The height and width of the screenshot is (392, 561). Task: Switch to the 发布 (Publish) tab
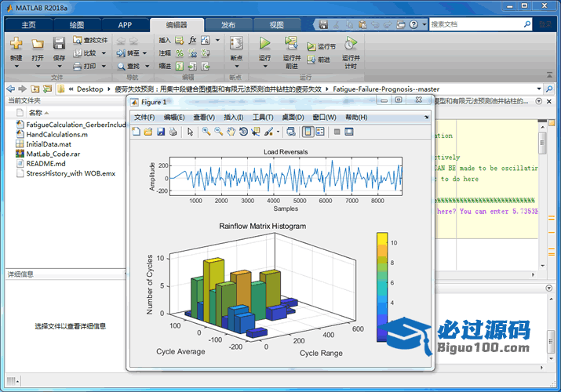(x=228, y=24)
